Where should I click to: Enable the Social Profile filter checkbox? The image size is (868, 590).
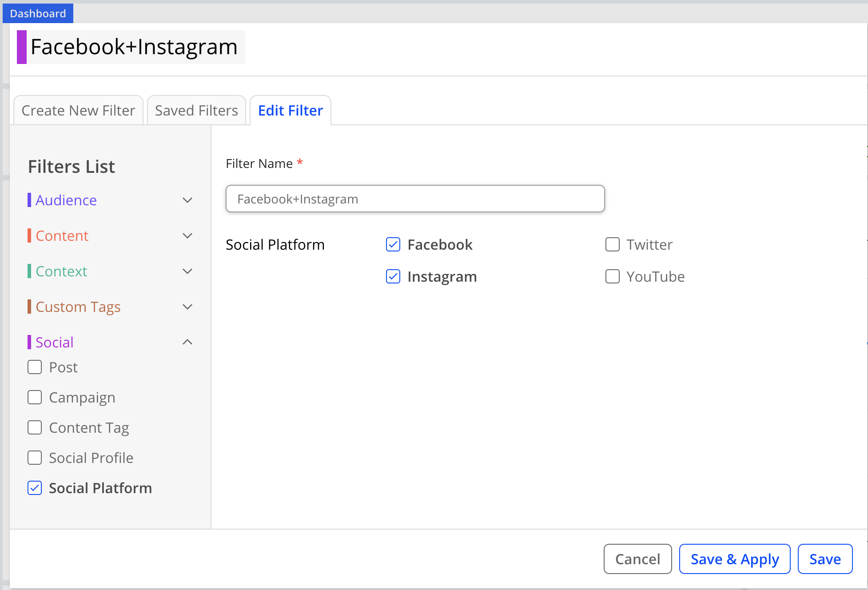click(35, 458)
